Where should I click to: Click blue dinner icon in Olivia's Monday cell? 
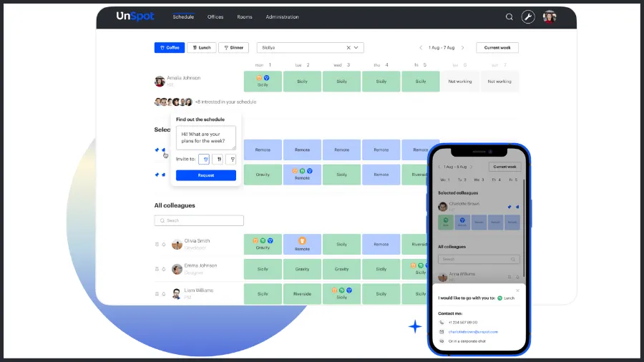tap(270, 241)
